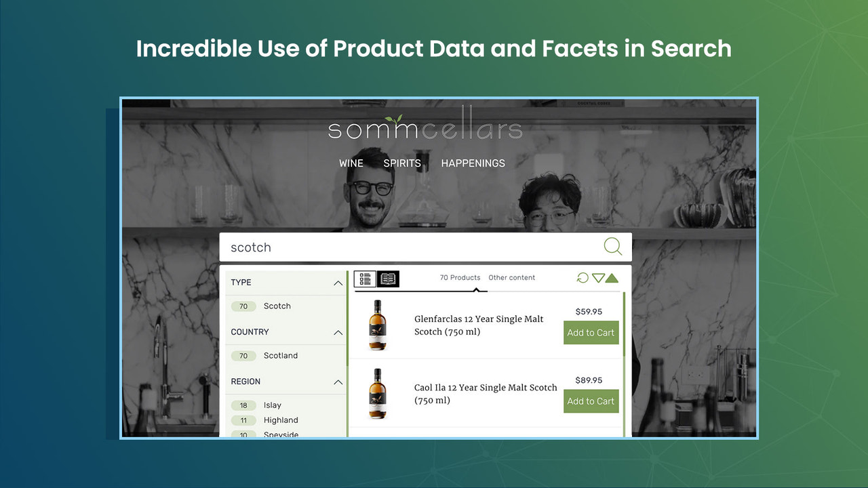Filter by the Scotch type facet

277,306
